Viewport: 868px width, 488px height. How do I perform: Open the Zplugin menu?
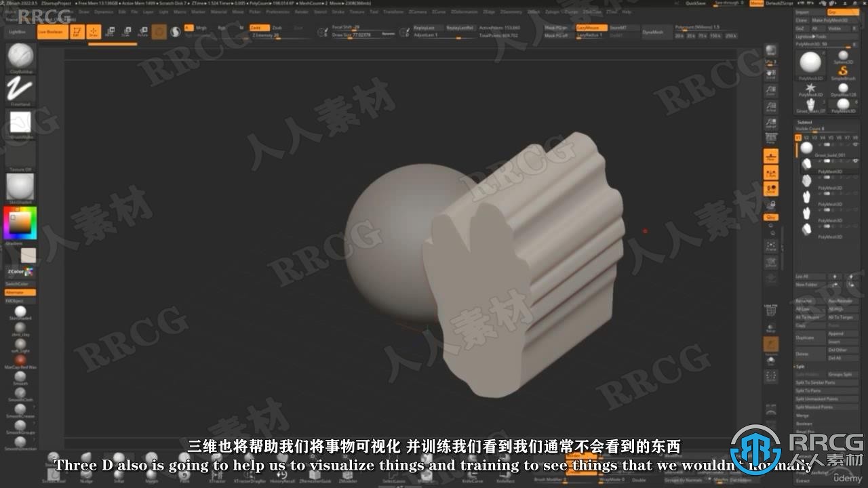click(554, 12)
